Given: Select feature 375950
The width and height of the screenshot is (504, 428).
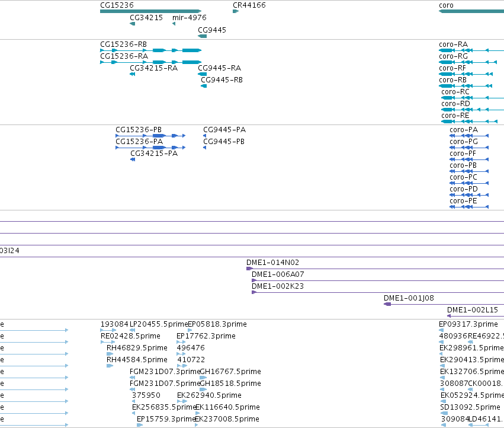Looking at the screenshot, I should click(x=133, y=401).
